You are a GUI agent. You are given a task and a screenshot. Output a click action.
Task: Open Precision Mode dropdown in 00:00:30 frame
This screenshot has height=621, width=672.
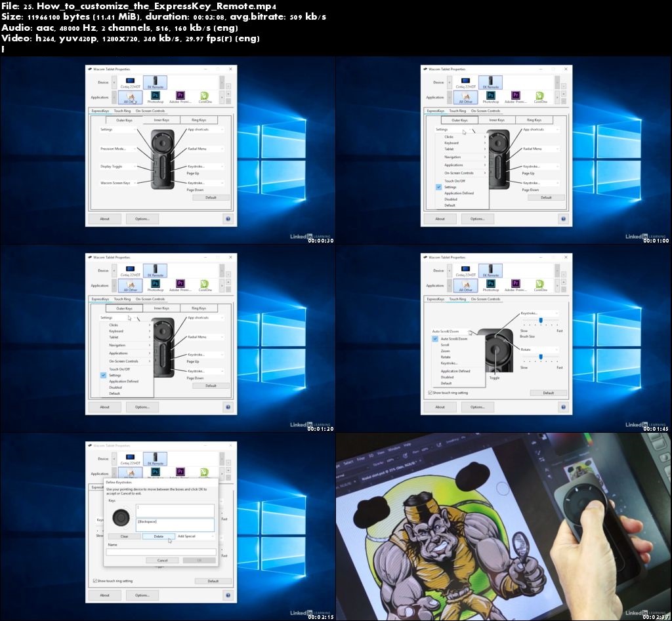pos(118,149)
